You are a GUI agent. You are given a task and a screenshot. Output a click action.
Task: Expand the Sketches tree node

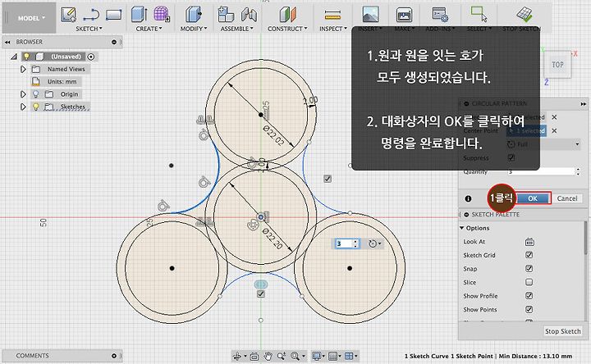[23, 107]
